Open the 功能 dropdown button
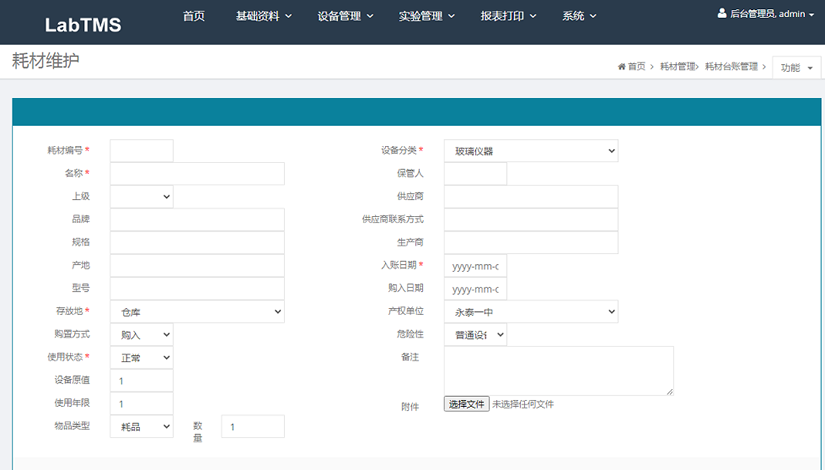 (x=796, y=67)
